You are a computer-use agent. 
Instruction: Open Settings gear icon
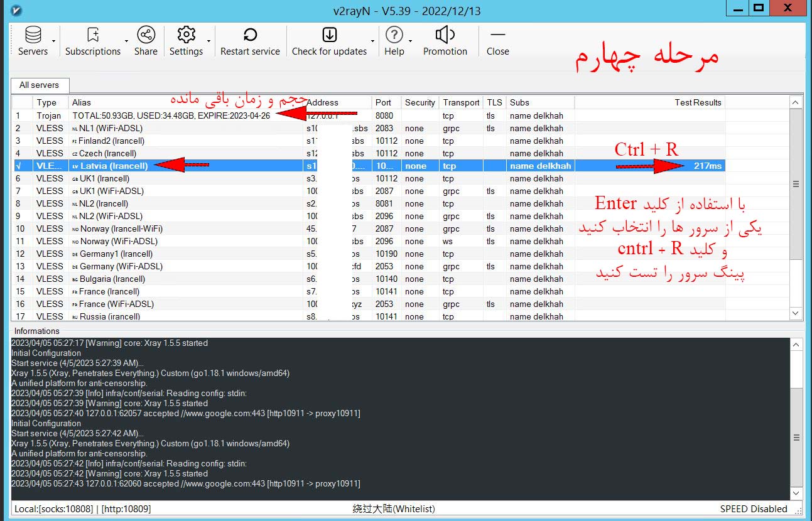tap(187, 35)
